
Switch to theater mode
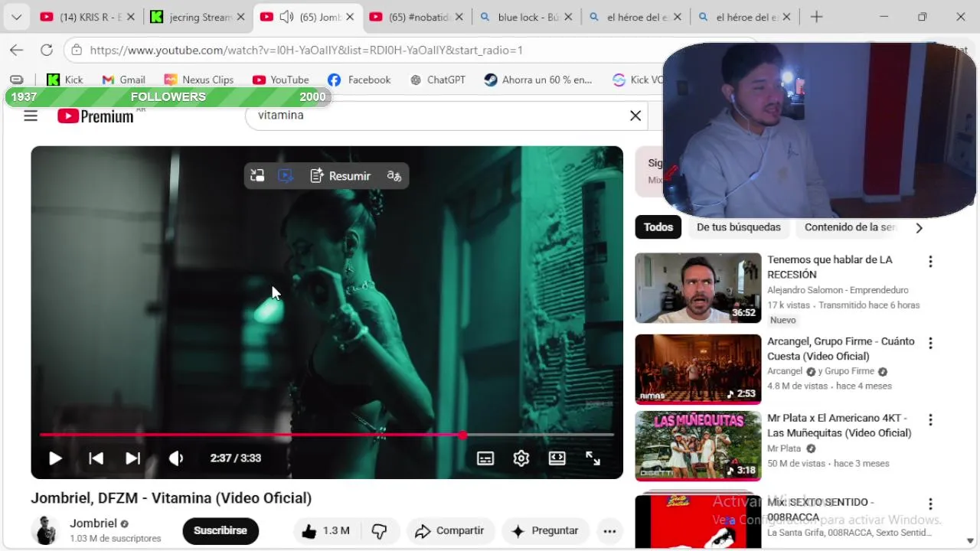click(557, 458)
